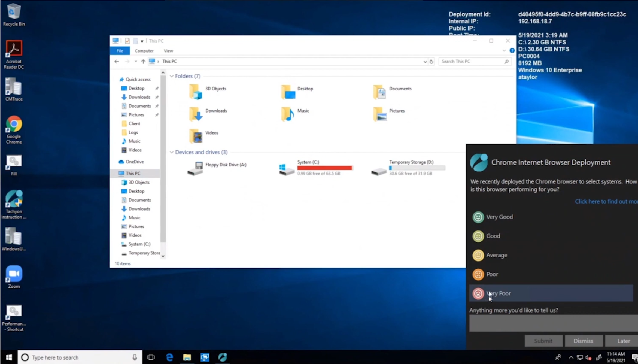Viewport: 638px width, 364px height.
Task: Open File Explorer from the taskbar
Action: tap(187, 357)
